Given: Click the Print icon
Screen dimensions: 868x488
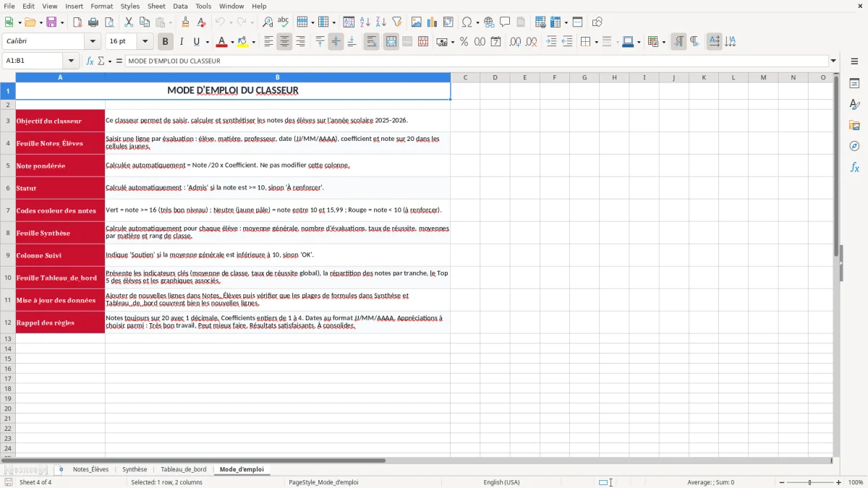Looking at the screenshot, I should point(93,22).
